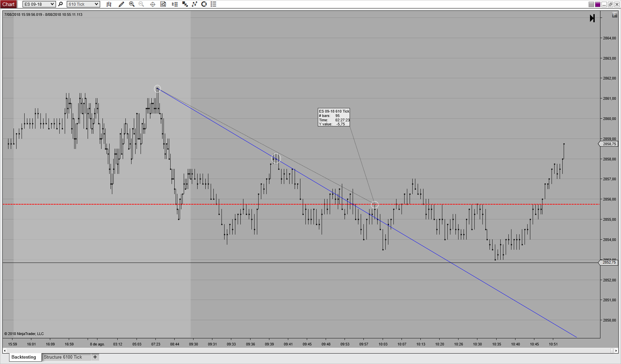Image resolution: width=621 pixels, height=364 pixels.
Task: Click the gray interval link color box
Action: point(591,4)
